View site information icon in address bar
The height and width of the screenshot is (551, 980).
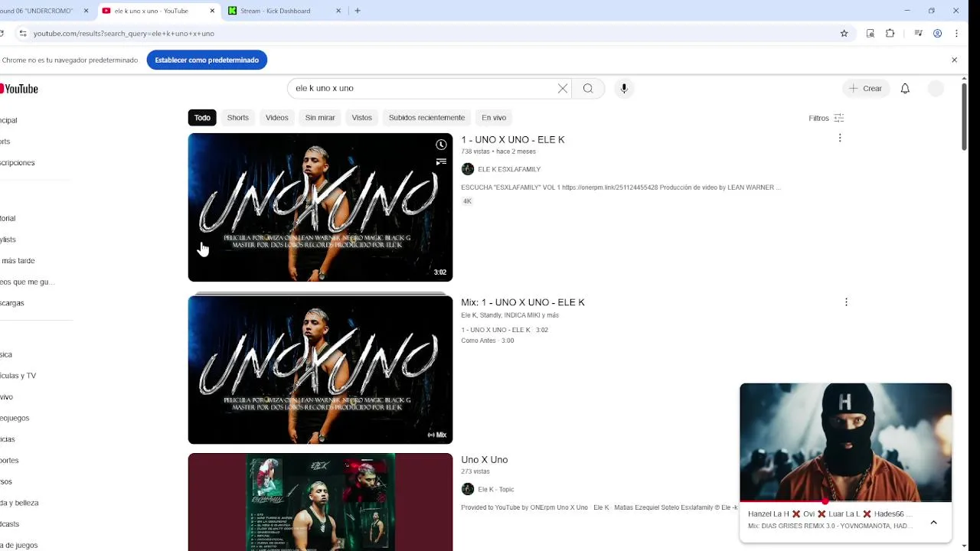pyautogui.click(x=23, y=34)
